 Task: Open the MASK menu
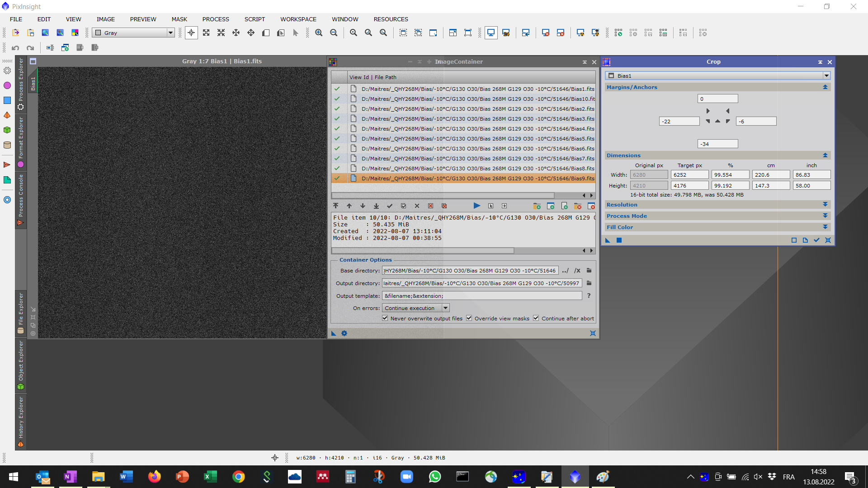pos(179,19)
